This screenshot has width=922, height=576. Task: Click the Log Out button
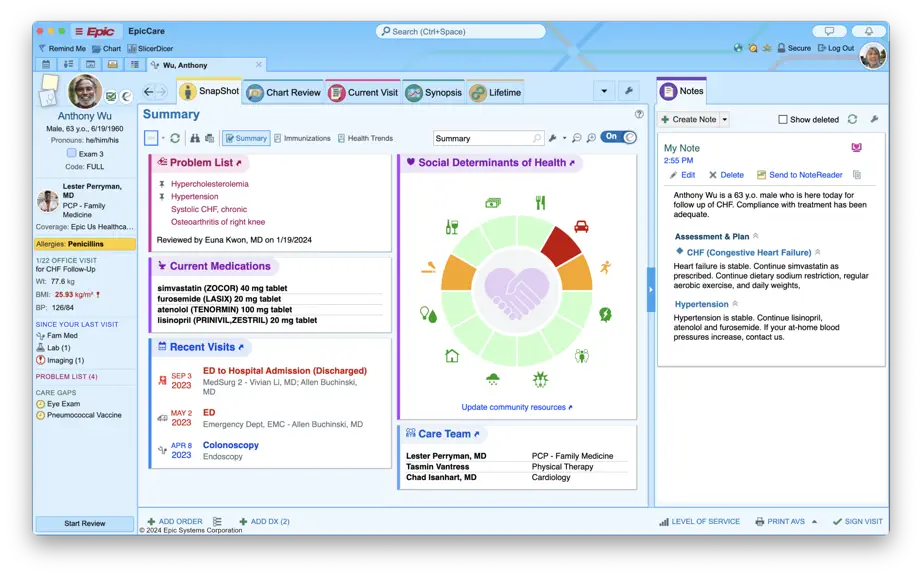point(836,48)
